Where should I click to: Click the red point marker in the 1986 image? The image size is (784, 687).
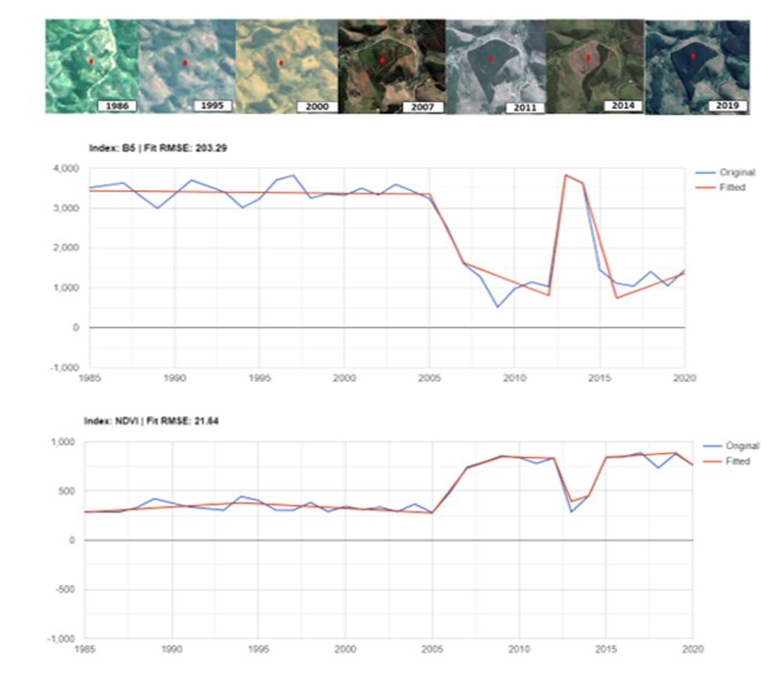pyautogui.click(x=90, y=60)
